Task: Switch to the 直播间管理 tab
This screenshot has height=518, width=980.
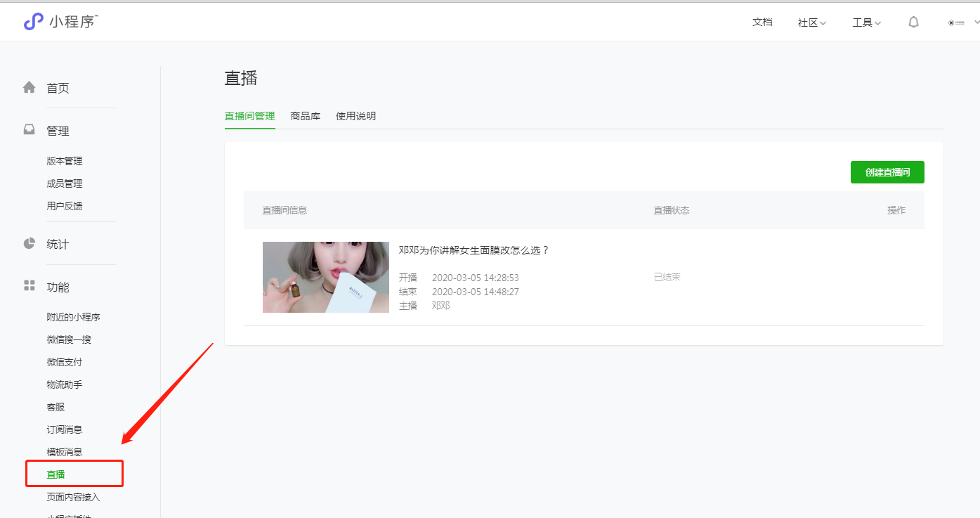Action: pos(249,116)
